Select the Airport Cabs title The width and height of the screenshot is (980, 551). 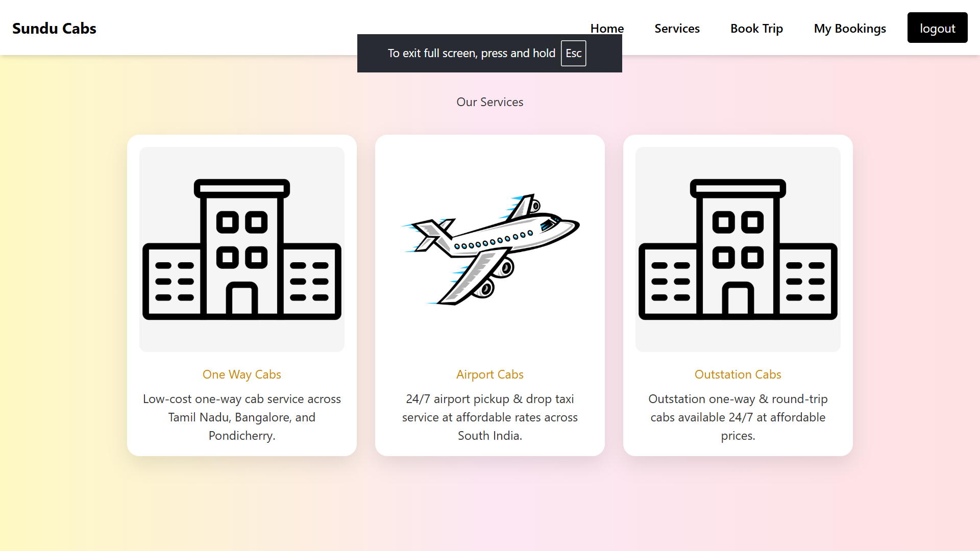pos(489,374)
